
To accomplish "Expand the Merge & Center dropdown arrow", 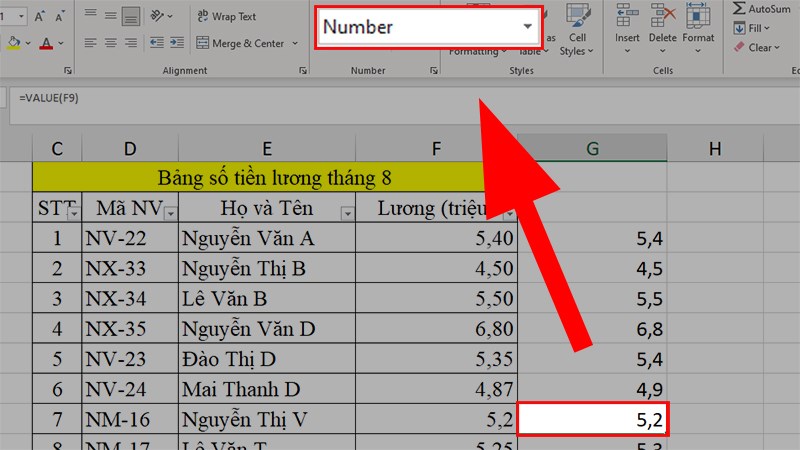I will pyautogui.click(x=295, y=43).
